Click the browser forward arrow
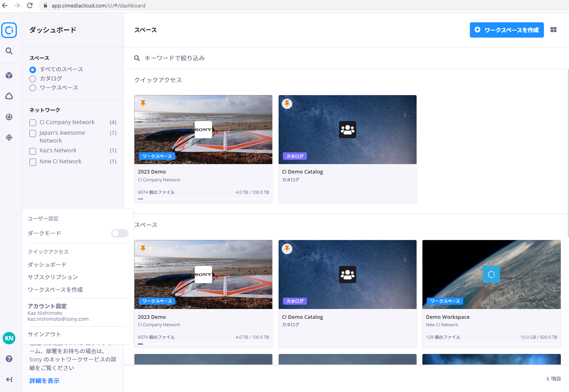The image size is (569, 392). [x=17, y=5]
